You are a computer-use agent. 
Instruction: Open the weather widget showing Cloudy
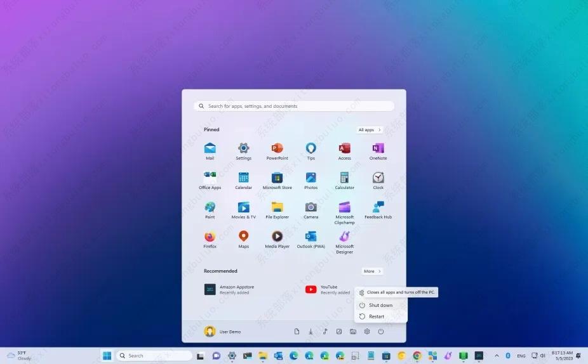click(20, 356)
